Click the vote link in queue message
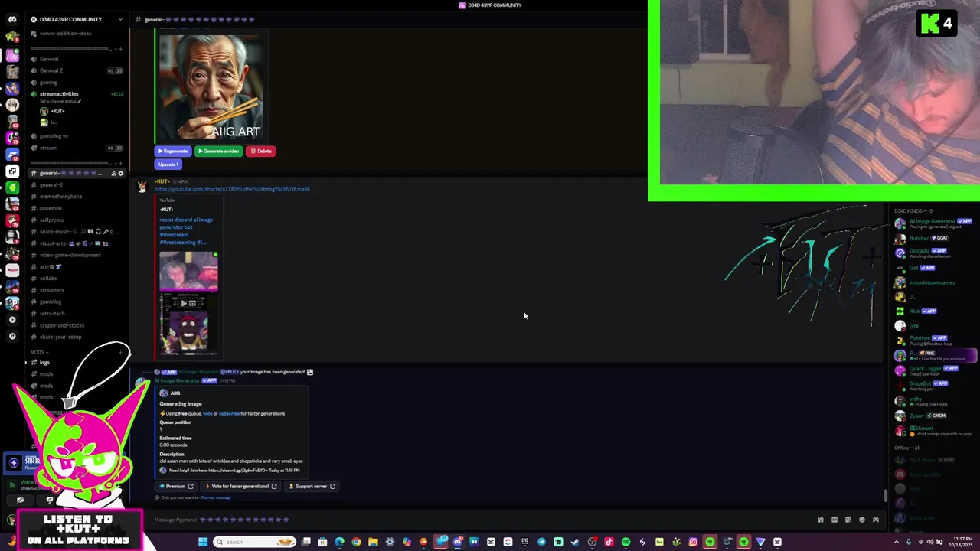The image size is (980, 551). click(207, 413)
